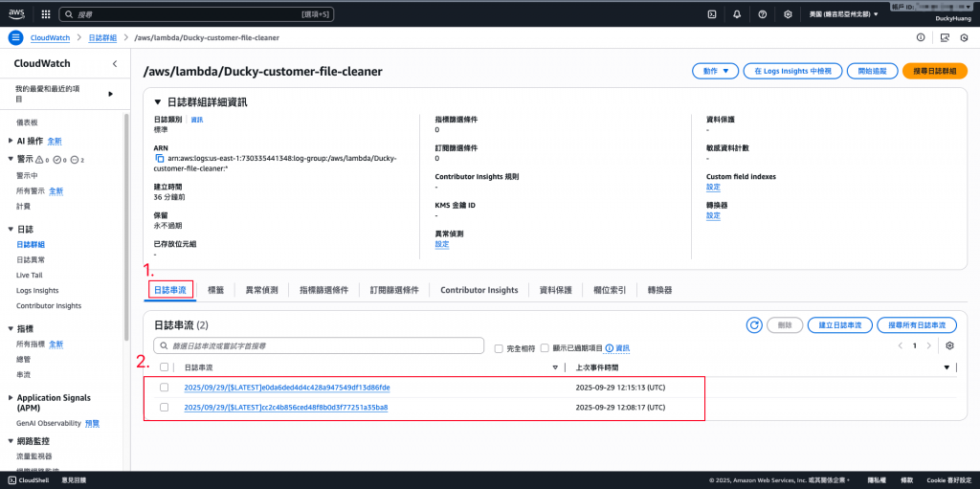Enable the exact match checkbox
The width and height of the screenshot is (980, 489).
(499, 348)
